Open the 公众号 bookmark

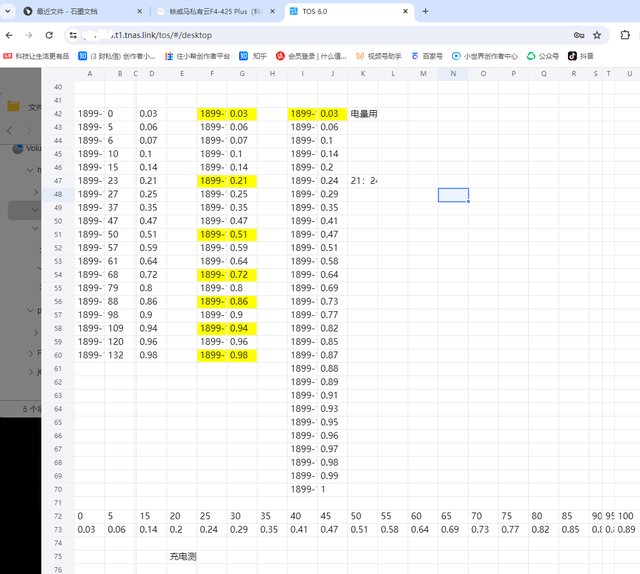click(x=542, y=56)
